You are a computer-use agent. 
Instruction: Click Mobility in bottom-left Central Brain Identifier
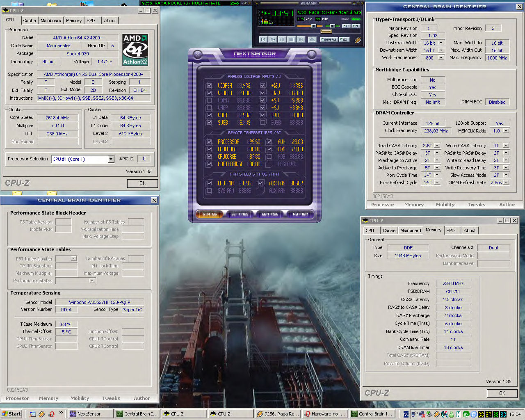coord(80,398)
